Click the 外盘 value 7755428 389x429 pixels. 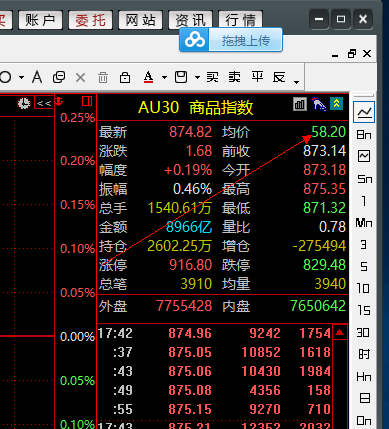[x=184, y=306]
